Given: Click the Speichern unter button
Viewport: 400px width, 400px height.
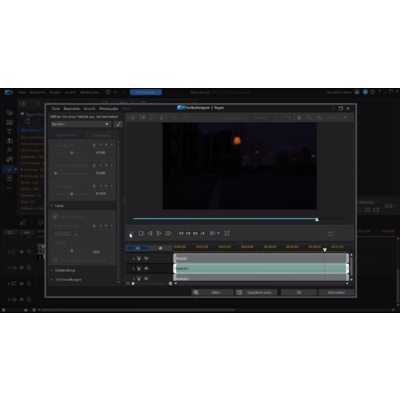Looking at the screenshot, I should click(x=256, y=292).
